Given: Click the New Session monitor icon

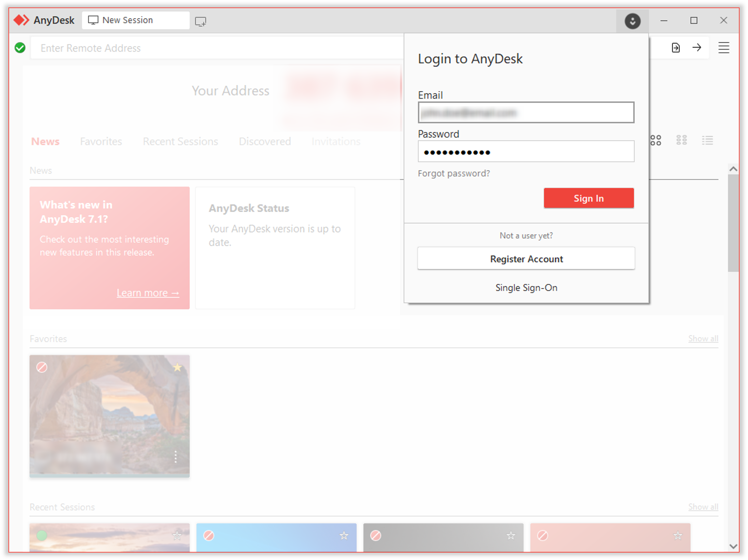Looking at the screenshot, I should tap(93, 20).
